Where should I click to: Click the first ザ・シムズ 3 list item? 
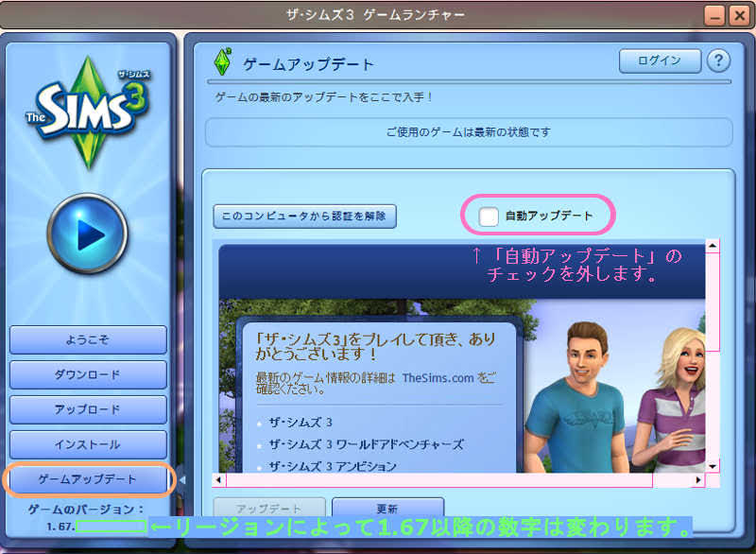pos(301,423)
